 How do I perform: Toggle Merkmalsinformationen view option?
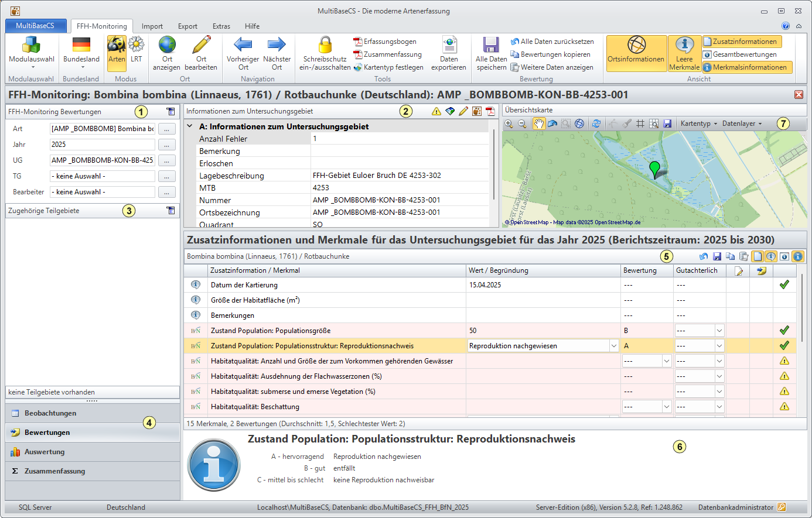[x=748, y=67]
